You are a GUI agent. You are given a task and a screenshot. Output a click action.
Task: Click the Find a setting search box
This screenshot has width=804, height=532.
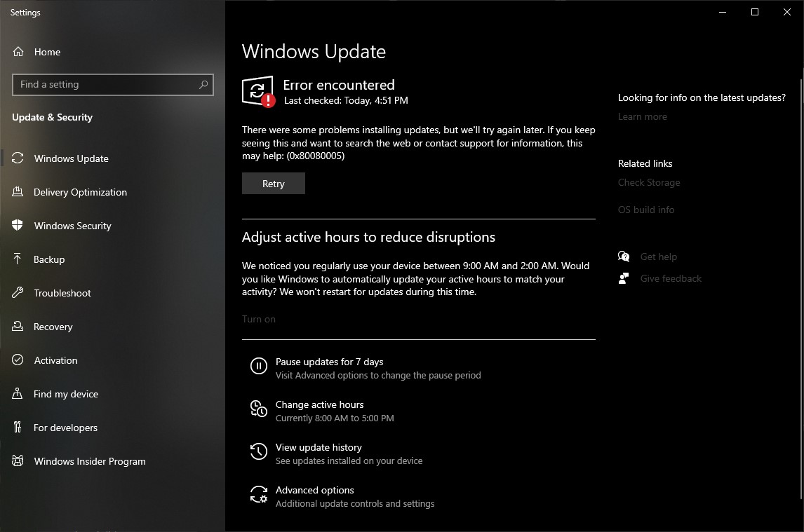tap(113, 85)
